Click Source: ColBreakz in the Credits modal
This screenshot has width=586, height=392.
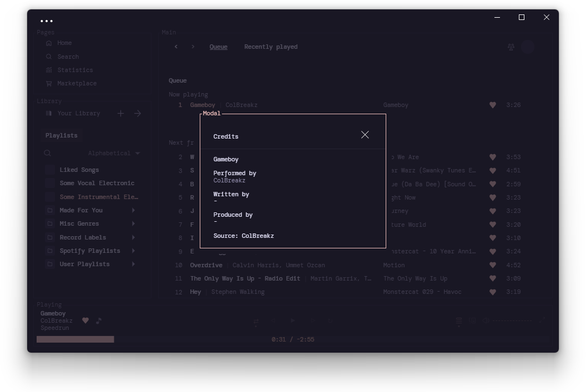(x=243, y=236)
